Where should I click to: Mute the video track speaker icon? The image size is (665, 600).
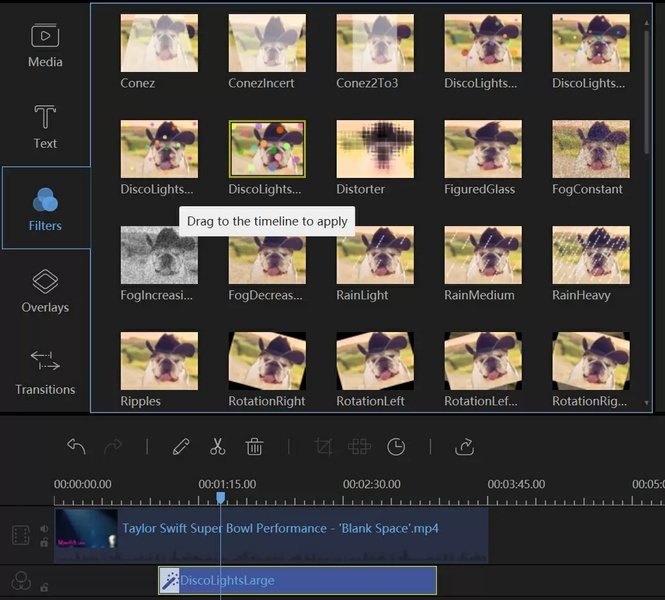tap(44, 528)
